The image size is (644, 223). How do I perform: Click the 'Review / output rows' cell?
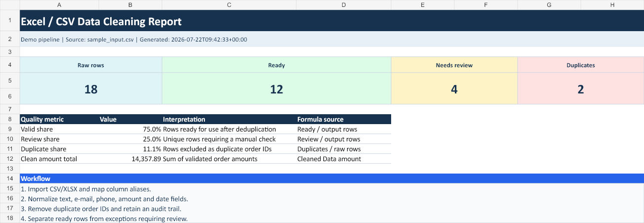pos(344,139)
